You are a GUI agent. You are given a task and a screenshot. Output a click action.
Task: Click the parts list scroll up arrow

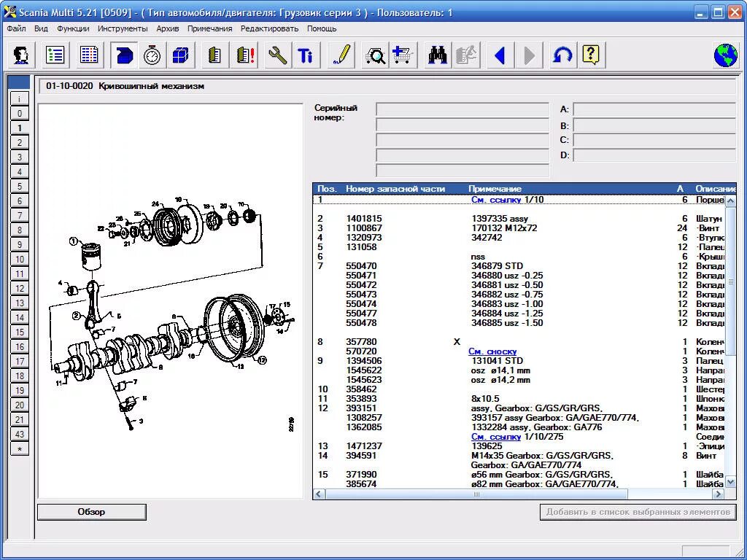pyautogui.click(x=730, y=201)
